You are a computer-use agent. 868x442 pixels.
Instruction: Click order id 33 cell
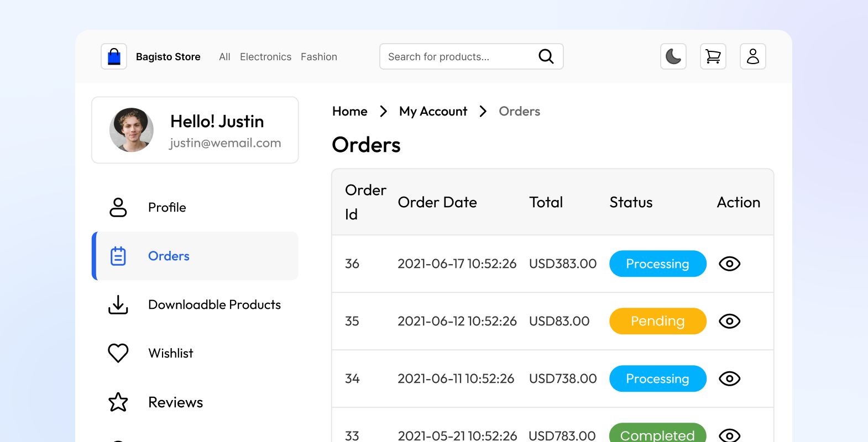point(352,435)
